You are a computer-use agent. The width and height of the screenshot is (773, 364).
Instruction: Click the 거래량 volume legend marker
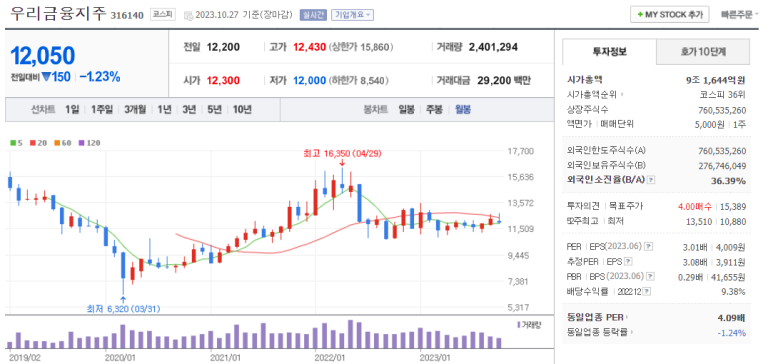point(518,325)
